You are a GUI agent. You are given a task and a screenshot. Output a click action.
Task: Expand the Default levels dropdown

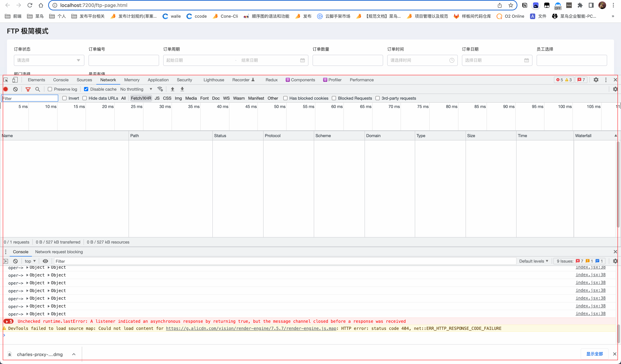pos(533,261)
